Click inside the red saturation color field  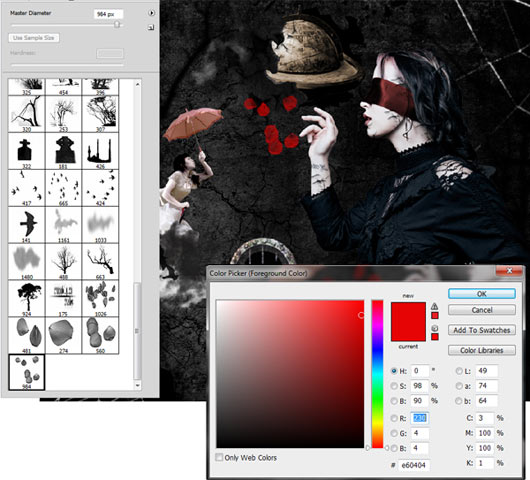click(x=290, y=374)
